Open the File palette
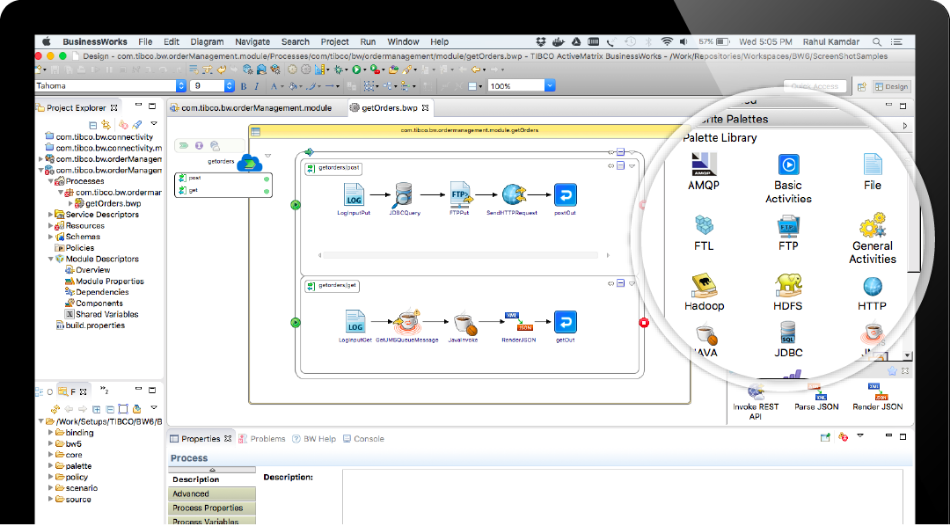Image resolution: width=950 pixels, height=525 pixels. (x=872, y=171)
